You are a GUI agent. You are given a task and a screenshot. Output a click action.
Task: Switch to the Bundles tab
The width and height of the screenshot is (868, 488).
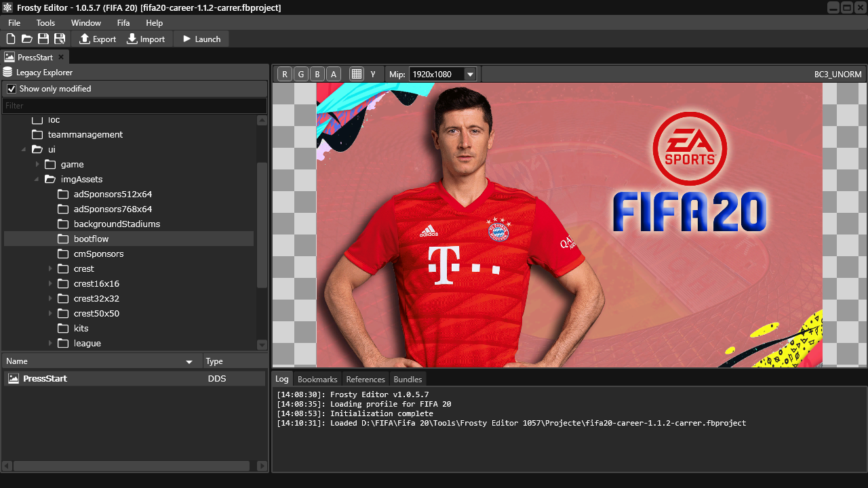(x=408, y=379)
